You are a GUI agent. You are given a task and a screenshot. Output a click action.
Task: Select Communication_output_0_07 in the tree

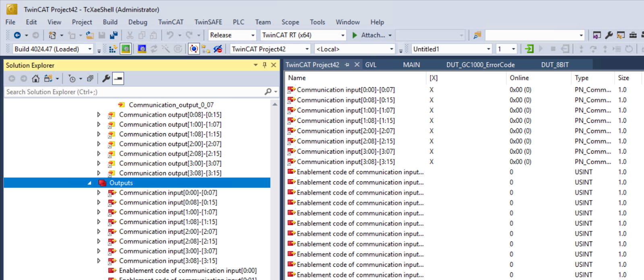(171, 105)
